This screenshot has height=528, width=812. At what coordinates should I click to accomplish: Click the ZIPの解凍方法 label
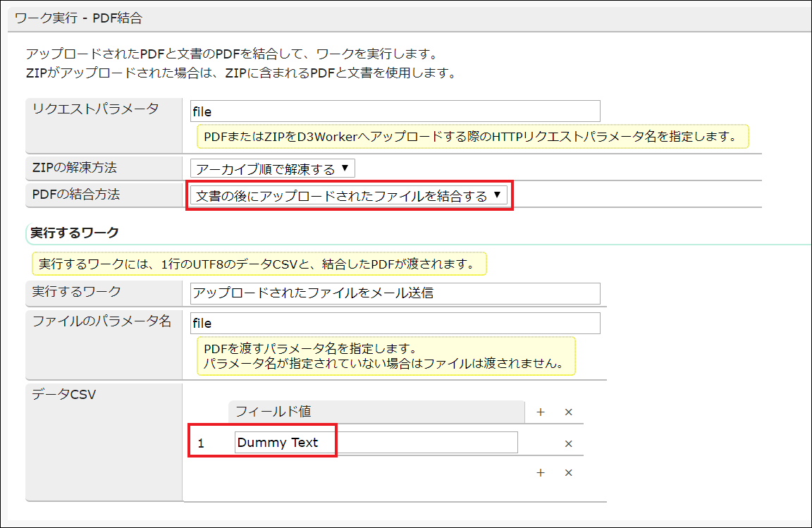tap(75, 168)
